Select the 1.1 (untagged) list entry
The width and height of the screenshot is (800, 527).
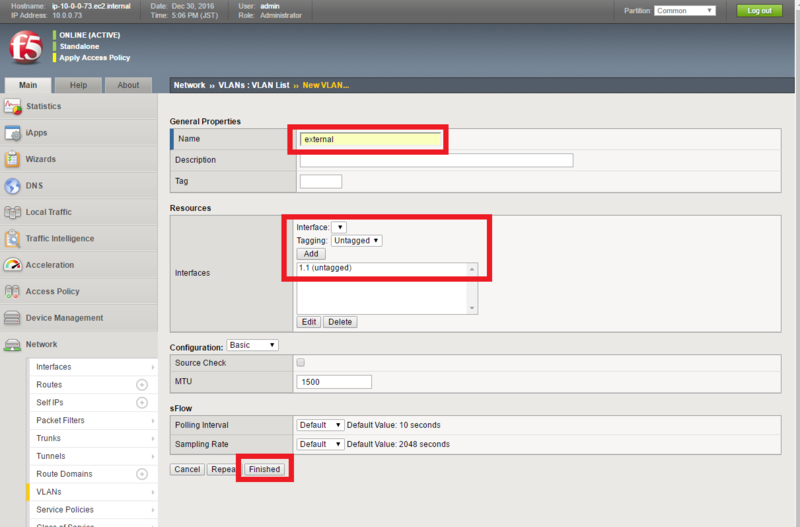click(325, 268)
